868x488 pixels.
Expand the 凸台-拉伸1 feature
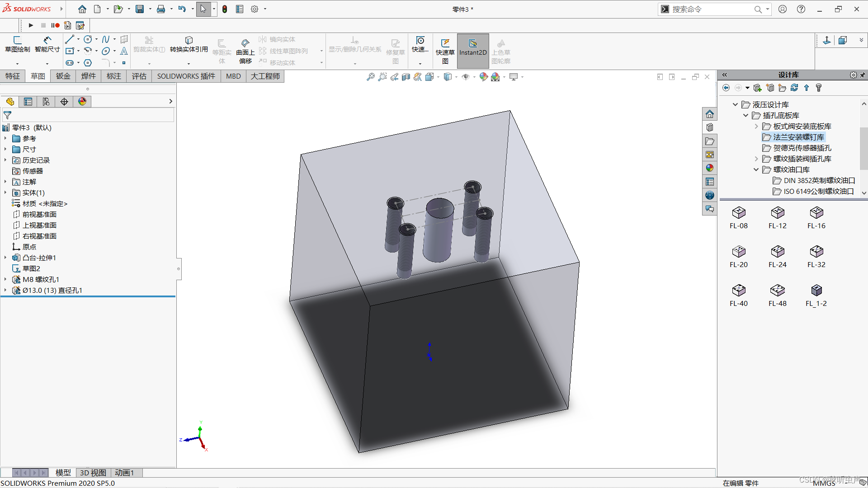tap(5, 258)
